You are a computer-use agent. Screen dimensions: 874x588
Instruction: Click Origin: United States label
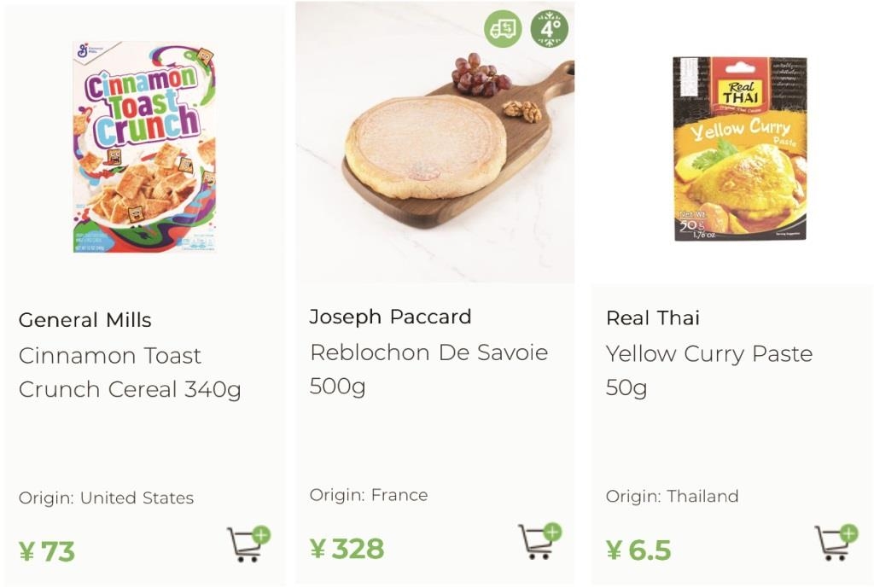click(x=106, y=498)
